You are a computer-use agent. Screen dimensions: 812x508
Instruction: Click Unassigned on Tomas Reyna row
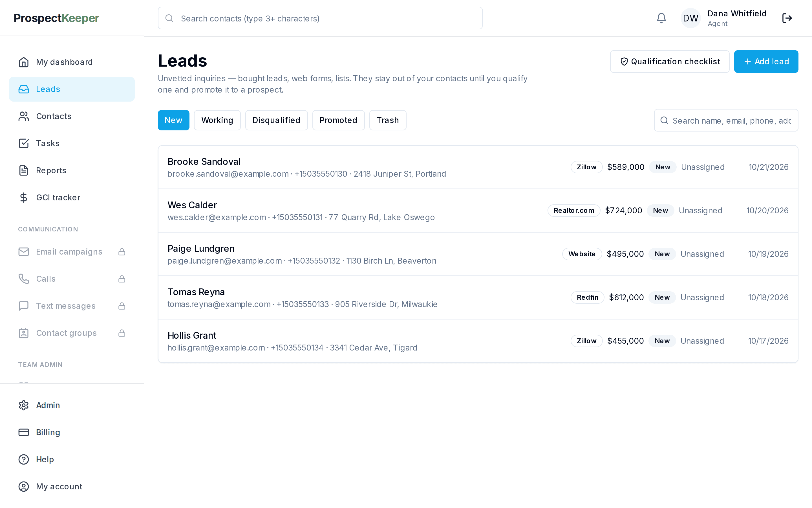point(702,297)
